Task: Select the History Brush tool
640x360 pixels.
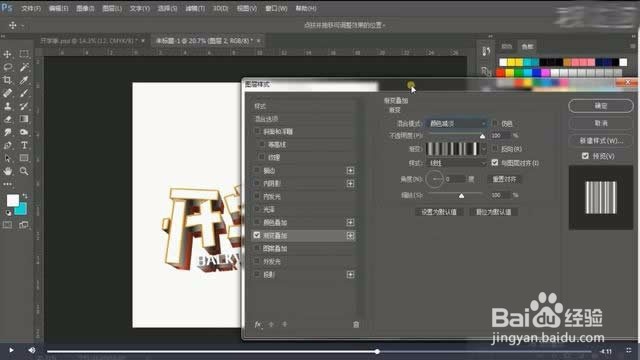Action: 24,106
